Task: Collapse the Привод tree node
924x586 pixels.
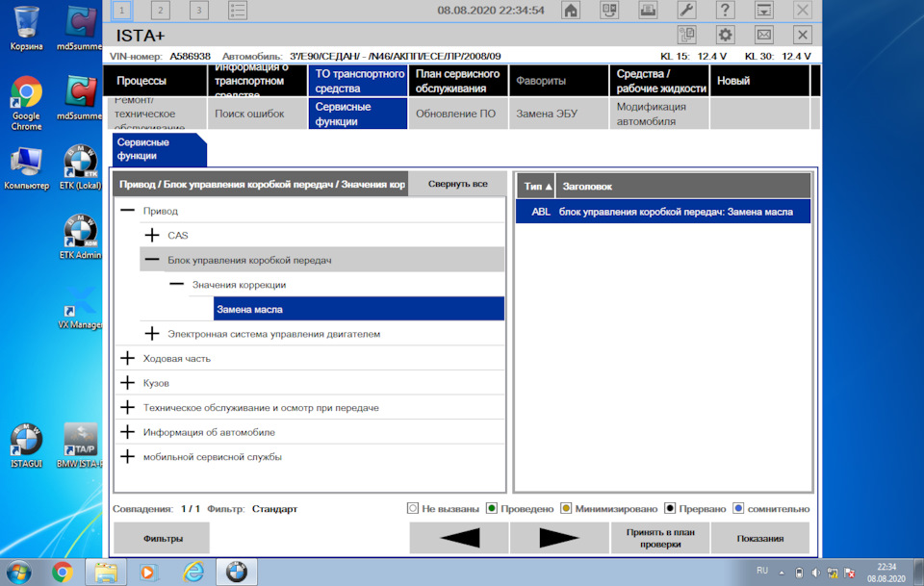Action: 127,211
